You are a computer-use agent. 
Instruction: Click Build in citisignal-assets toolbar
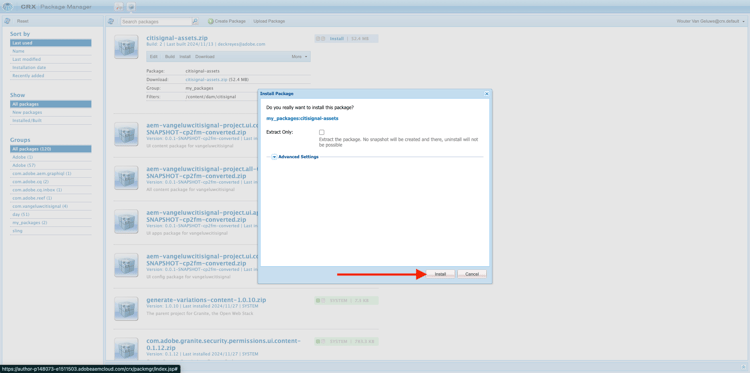click(169, 56)
